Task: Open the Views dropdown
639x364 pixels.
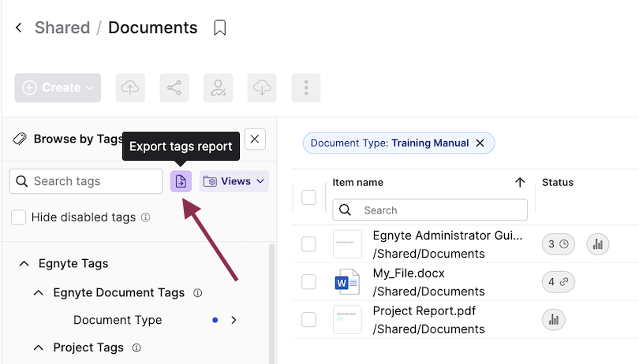Action: (234, 181)
